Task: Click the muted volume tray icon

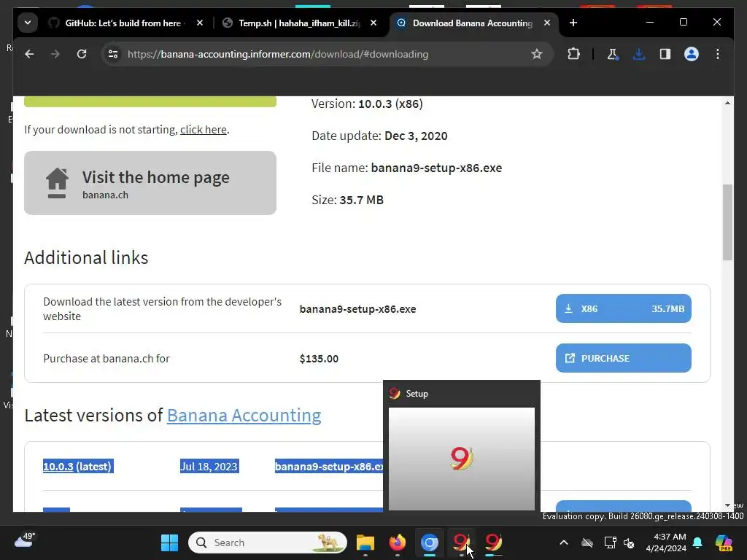Action: click(x=629, y=542)
